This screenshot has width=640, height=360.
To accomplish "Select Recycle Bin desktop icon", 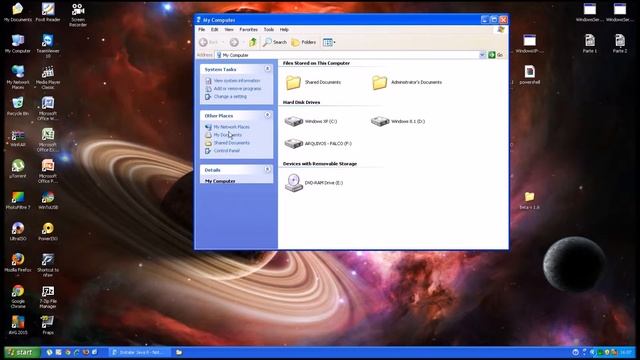I will [x=18, y=106].
